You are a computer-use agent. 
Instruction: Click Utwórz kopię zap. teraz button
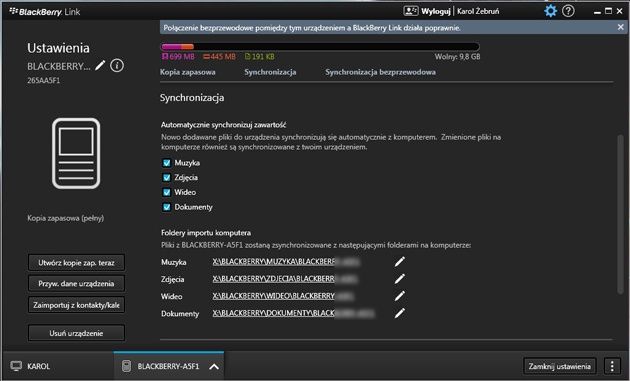pos(76,263)
